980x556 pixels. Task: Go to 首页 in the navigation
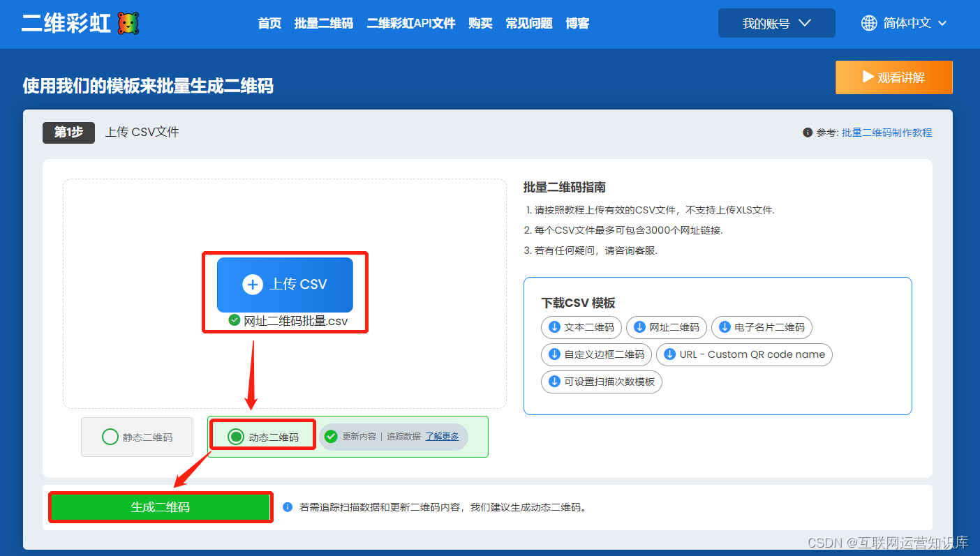[x=269, y=24]
